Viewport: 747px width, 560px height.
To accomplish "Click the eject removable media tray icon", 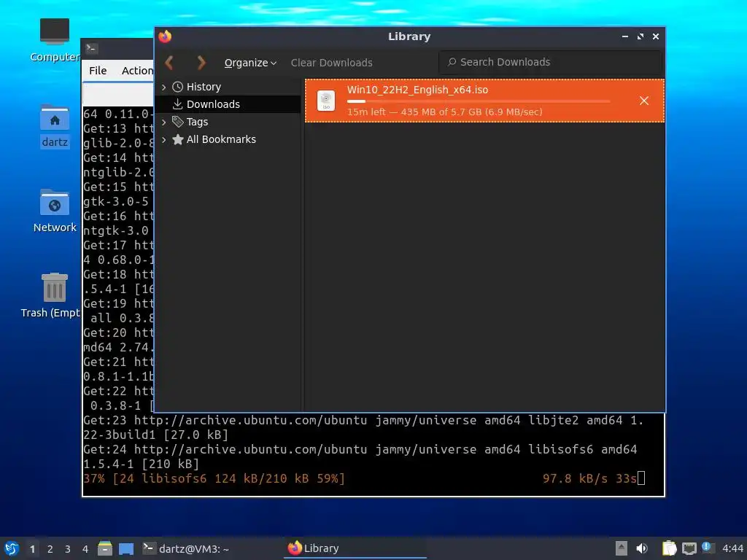I will coord(622,548).
